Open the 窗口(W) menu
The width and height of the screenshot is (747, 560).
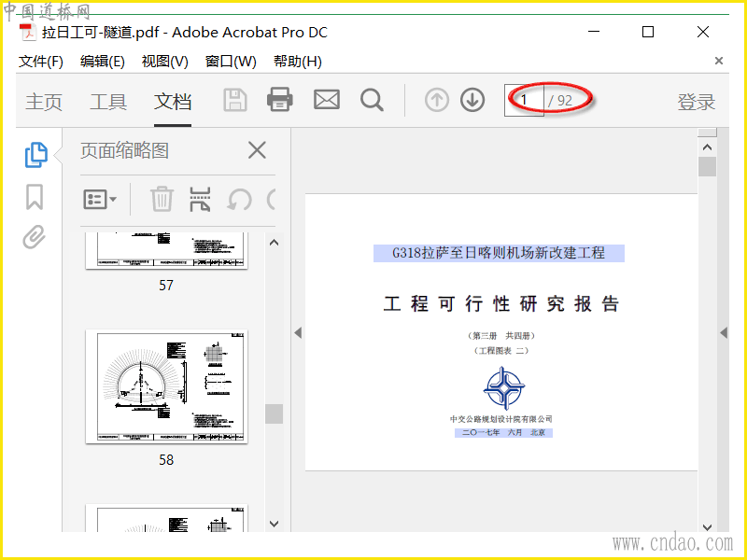[231, 62]
